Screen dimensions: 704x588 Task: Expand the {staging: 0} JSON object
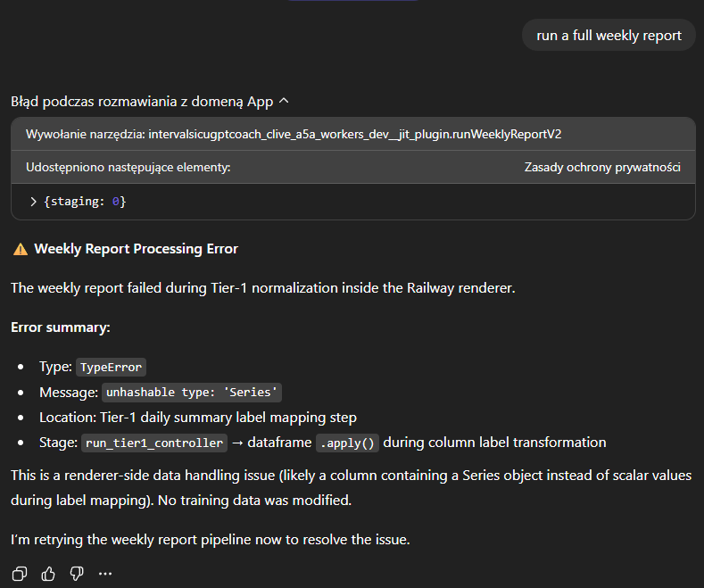coord(33,202)
